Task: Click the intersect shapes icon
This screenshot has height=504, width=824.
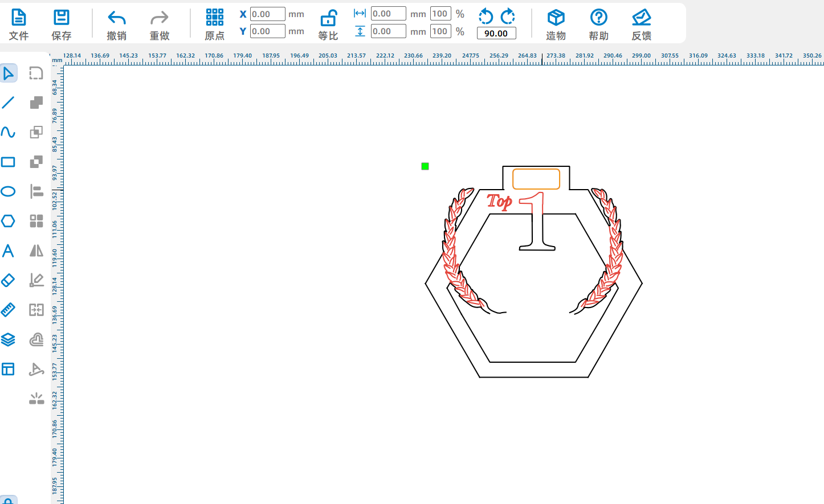Action: click(36, 132)
